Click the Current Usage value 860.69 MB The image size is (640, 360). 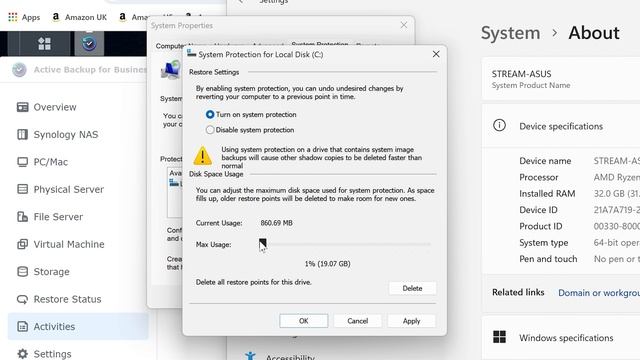[x=276, y=223]
